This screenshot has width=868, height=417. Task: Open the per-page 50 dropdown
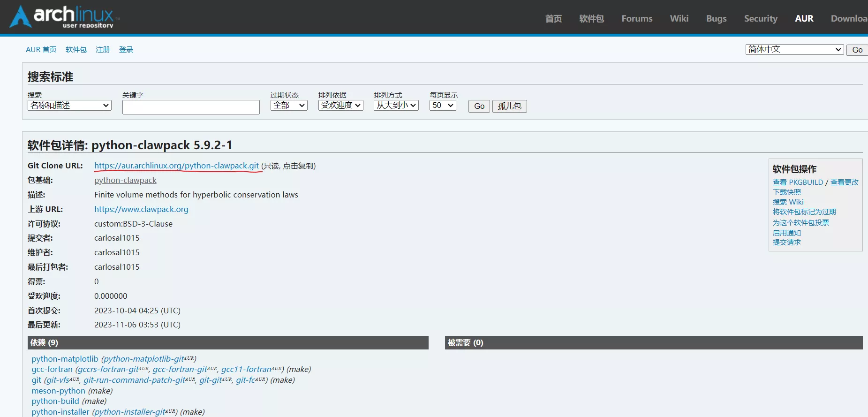pos(443,106)
